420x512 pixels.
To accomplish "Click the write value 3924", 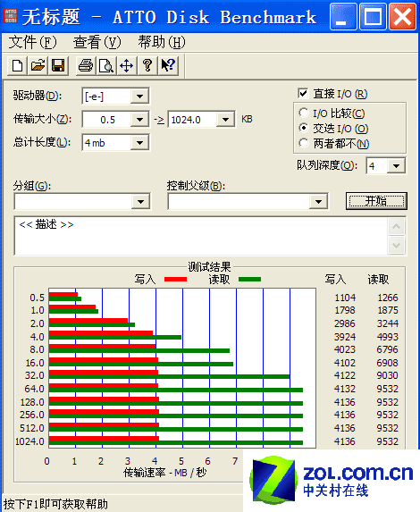I will pos(345,337).
